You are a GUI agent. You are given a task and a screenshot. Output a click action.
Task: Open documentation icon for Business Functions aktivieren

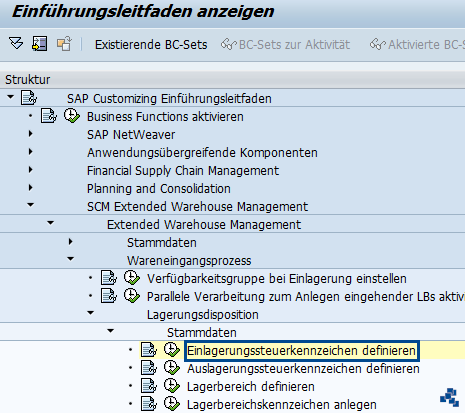click(49, 116)
